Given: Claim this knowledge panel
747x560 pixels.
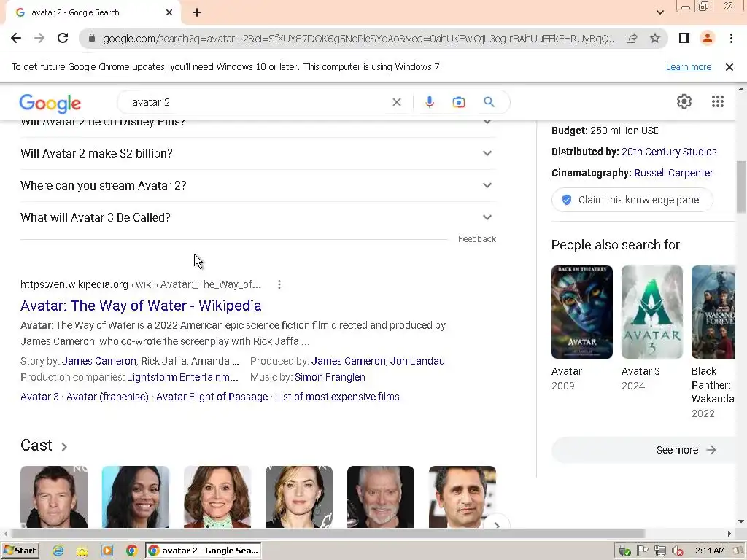Looking at the screenshot, I should point(632,200).
